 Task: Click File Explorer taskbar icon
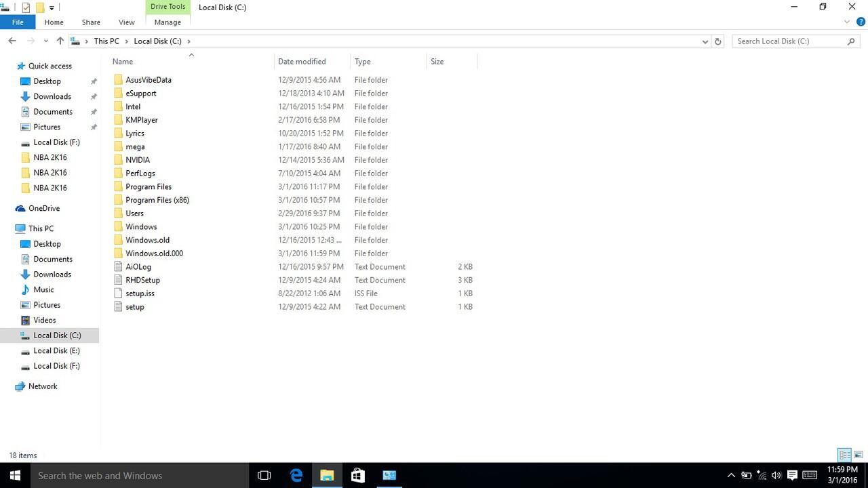click(x=327, y=475)
